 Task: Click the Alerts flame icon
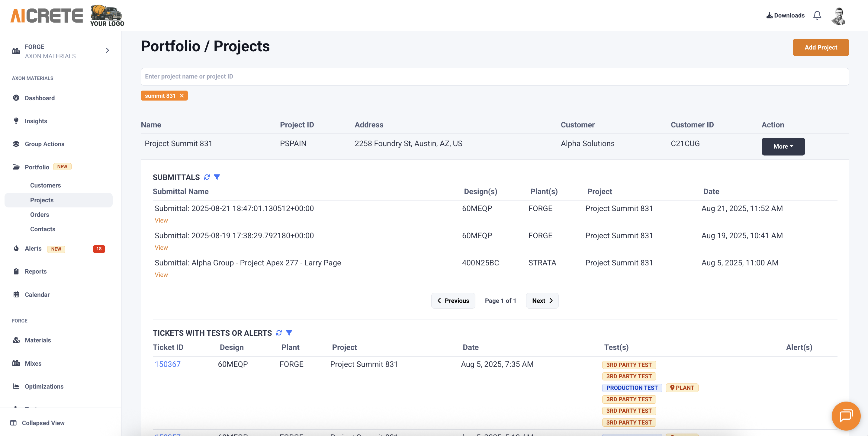click(16, 248)
